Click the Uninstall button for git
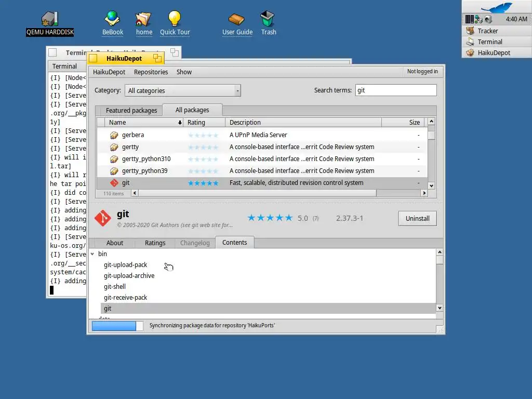The width and height of the screenshot is (532, 399). 417,219
